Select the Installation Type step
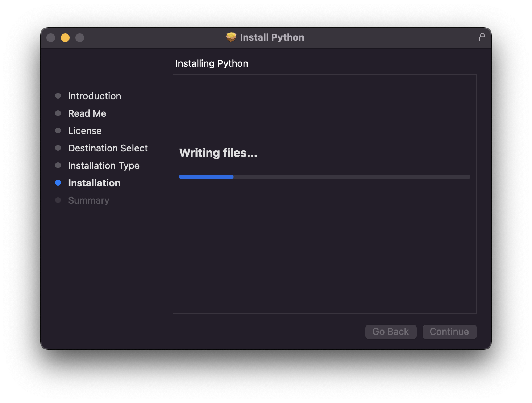The width and height of the screenshot is (532, 403). [104, 166]
